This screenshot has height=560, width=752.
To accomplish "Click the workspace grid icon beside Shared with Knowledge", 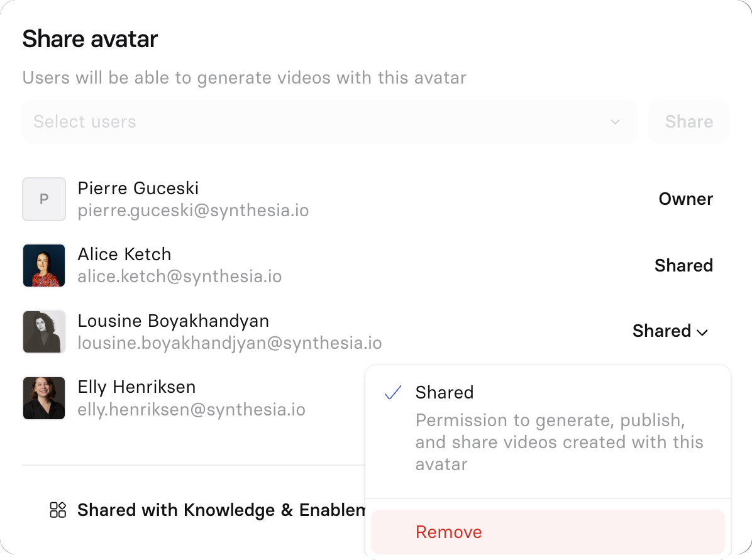I will click(x=58, y=510).
